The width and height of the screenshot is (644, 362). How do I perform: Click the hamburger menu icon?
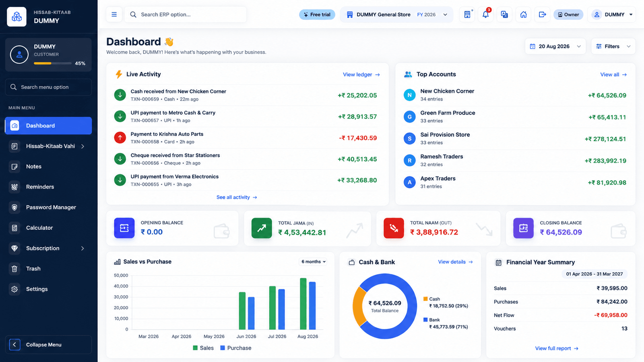tap(114, 14)
